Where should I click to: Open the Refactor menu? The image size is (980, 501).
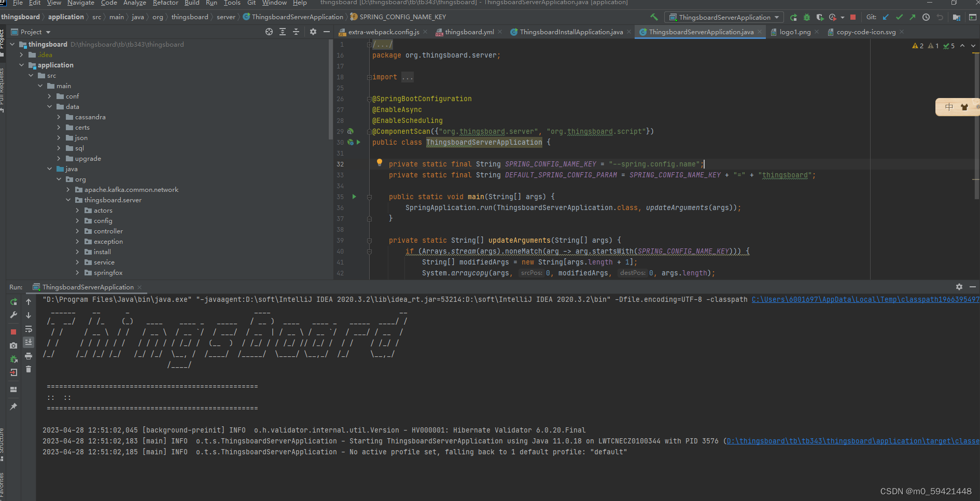(x=165, y=3)
